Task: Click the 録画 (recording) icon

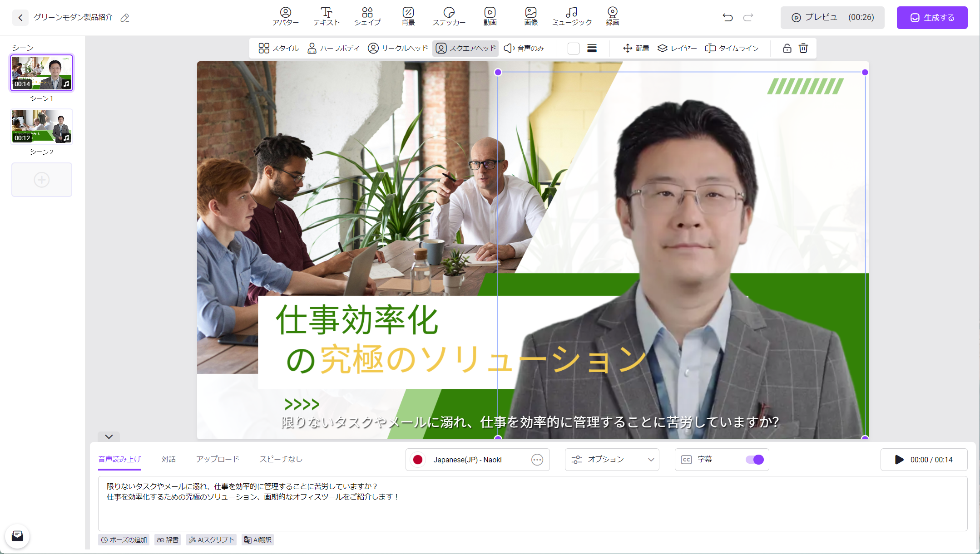Action: 612,16
